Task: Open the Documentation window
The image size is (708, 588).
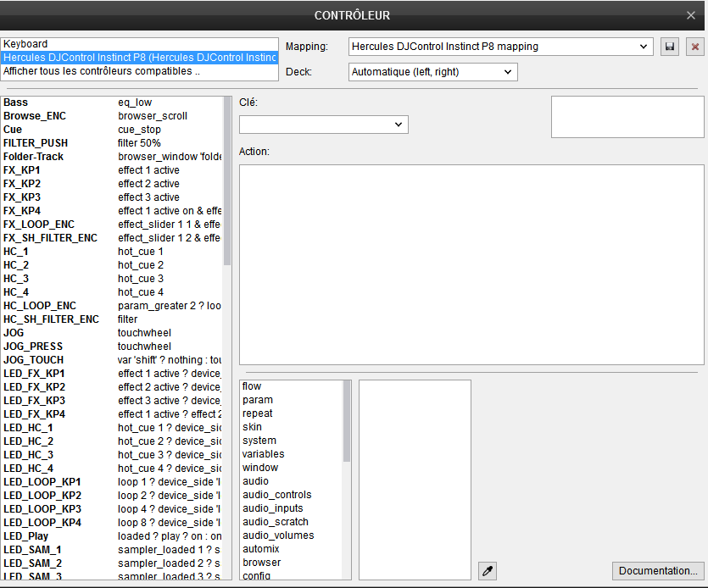Action: (x=658, y=571)
